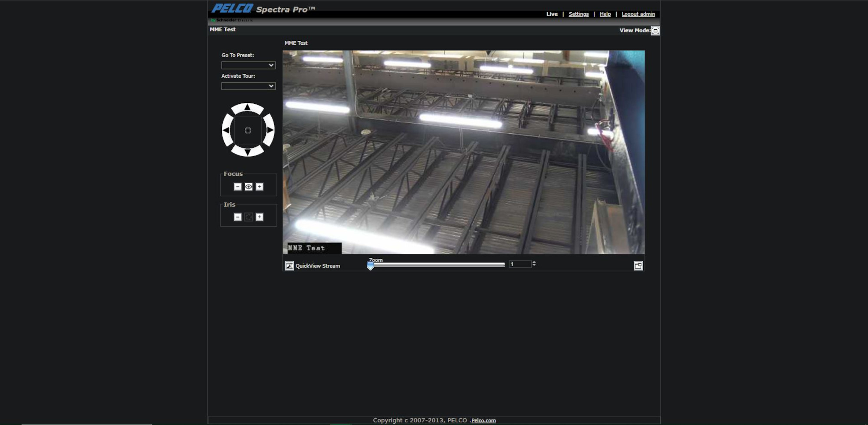This screenshot has width=868, height=425.
Task: Click the MME Test device name header
Action: [223, 30]
